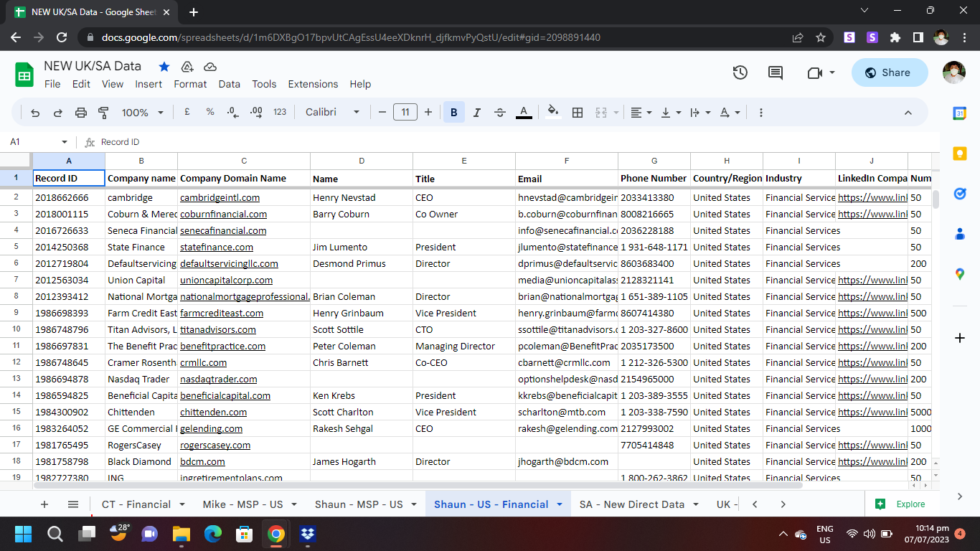Click the Share button
Screen dimensions: 980x551
click(889, 72)
